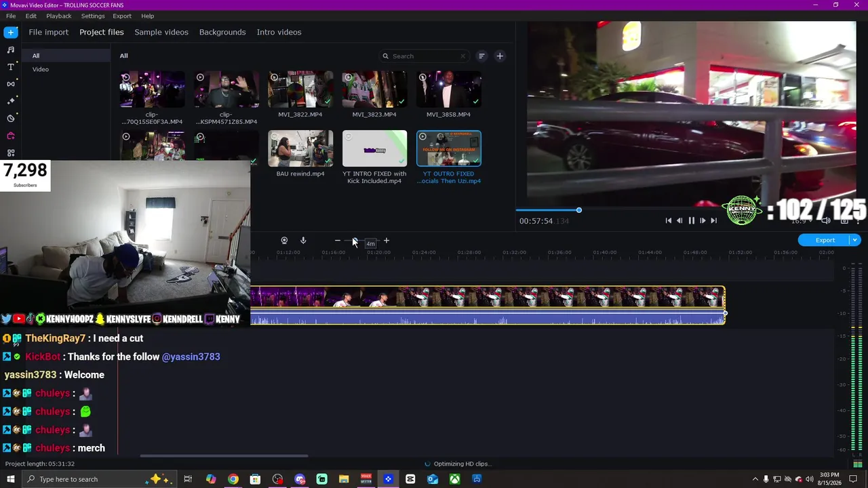Open the Transitions sidebar tab
The image size is (868, 488).
[11, 84]
